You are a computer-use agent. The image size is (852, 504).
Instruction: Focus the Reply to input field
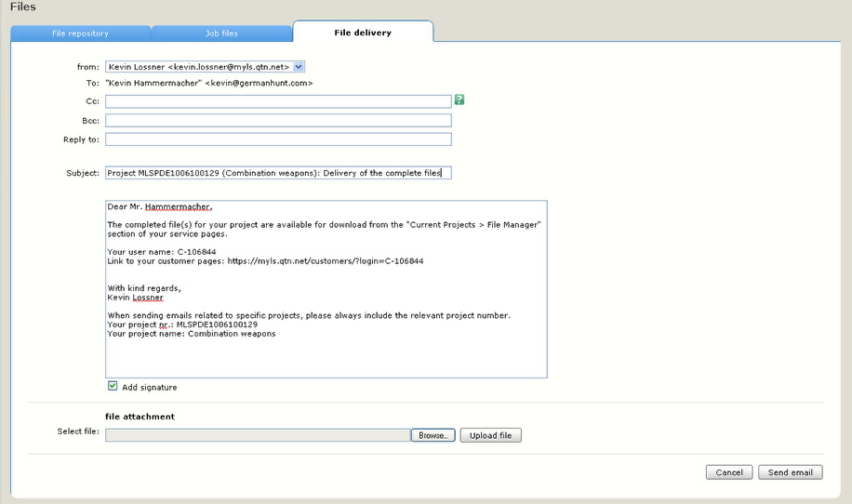coord(278,139)
